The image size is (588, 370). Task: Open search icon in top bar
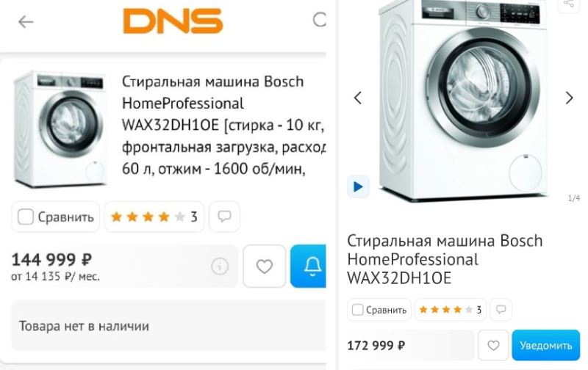click(x=320, y=20)
